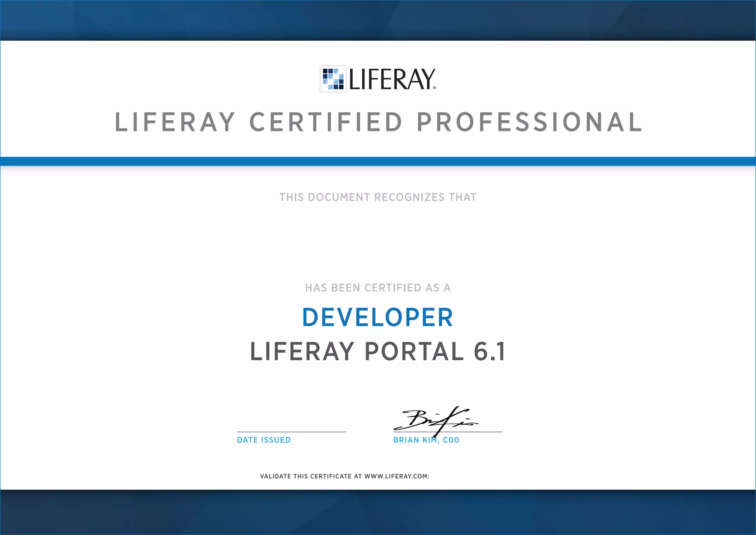
Task: Click the dark blue bottom banner
Action: point(378,512)
